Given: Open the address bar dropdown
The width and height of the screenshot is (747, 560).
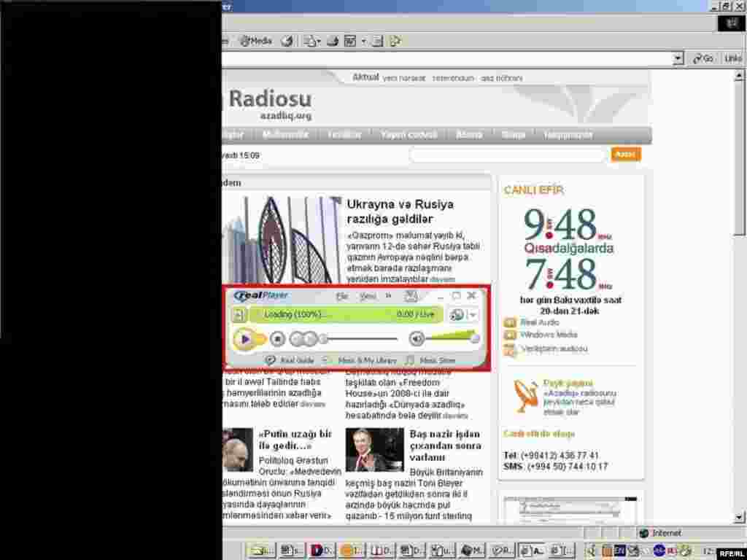Looking at the screenshot, I should tap(677, 58).
